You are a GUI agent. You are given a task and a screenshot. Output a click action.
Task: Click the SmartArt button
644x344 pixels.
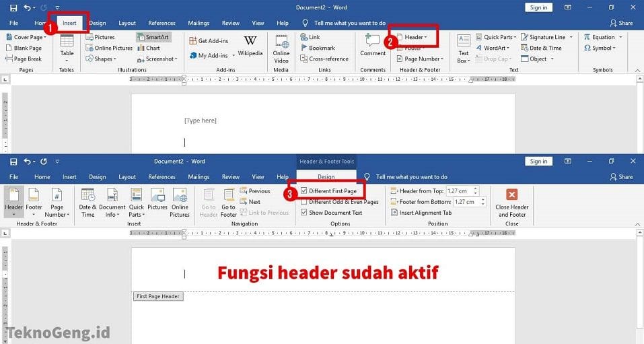pos(153,37)
